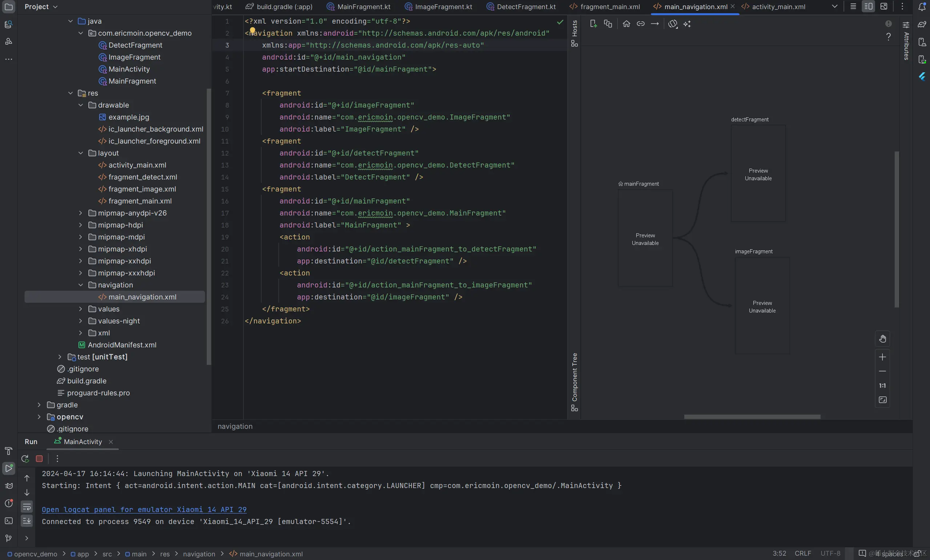Click the pan hand tool in design view
The height and width of the screenshot is (560, 930).
882,338
